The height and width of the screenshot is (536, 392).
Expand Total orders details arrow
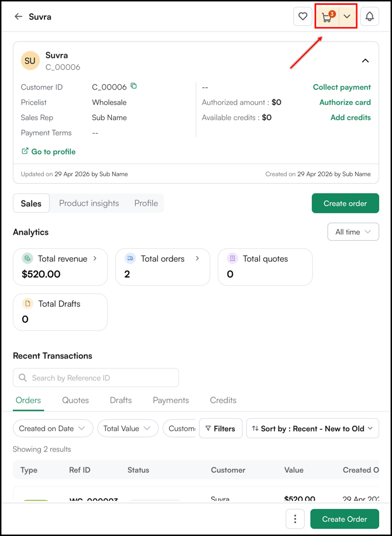click(x=197, y=258)
